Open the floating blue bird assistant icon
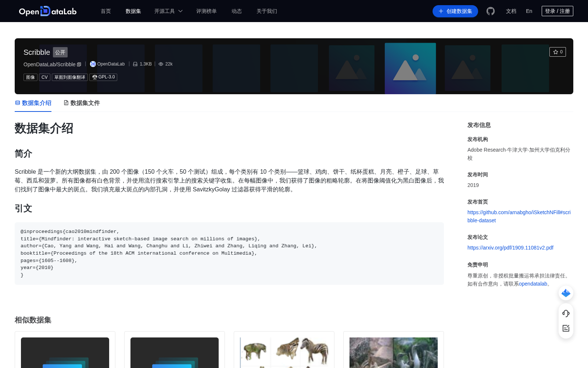Screen dimensions: 588x368 [x=566, y=293]
